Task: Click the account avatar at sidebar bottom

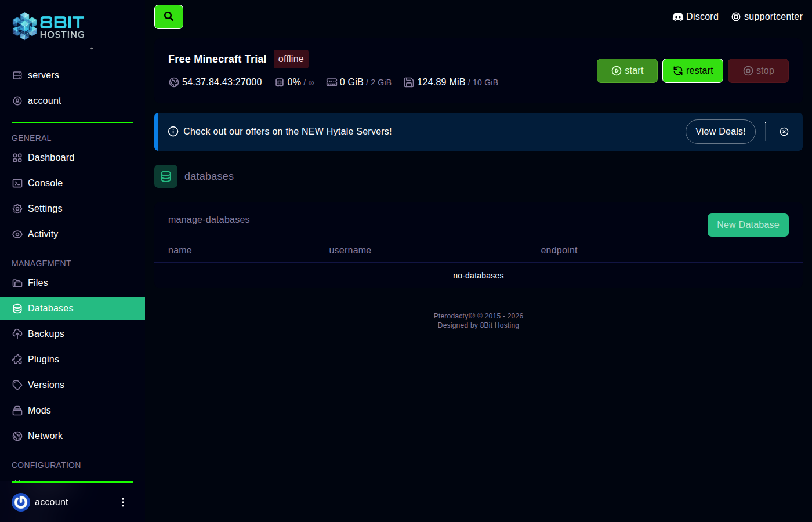Action: [x=21, y=502]
